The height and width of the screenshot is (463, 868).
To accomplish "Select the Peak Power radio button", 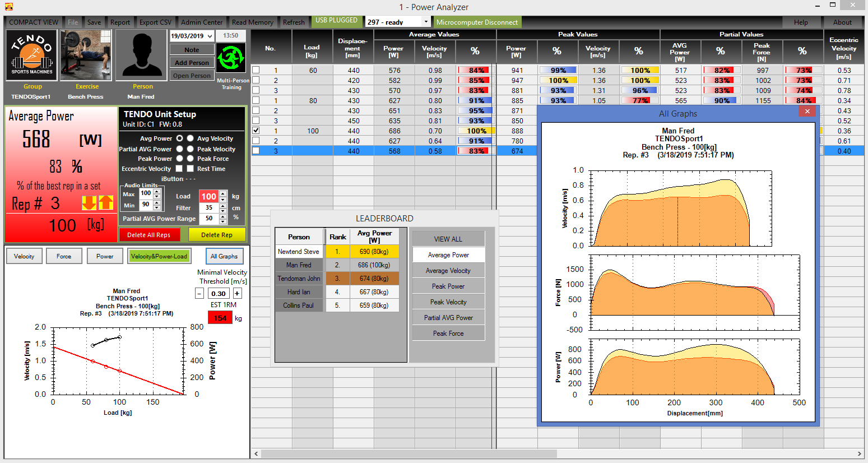I will point(179,159).
